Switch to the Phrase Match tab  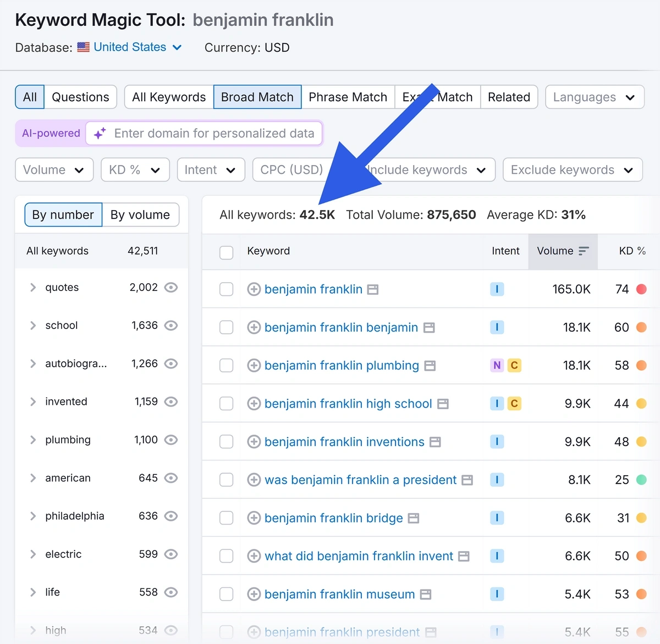coord(348,97)
